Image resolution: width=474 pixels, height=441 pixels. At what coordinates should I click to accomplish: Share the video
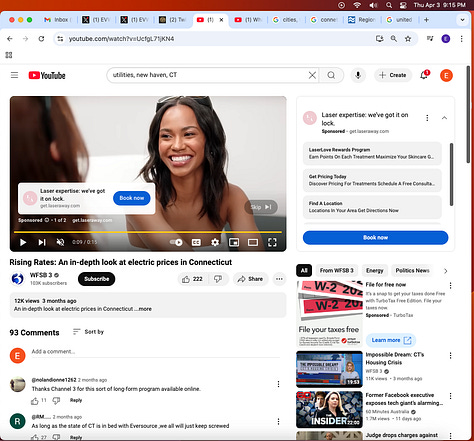pyautogui.click(x=250, y=279)
